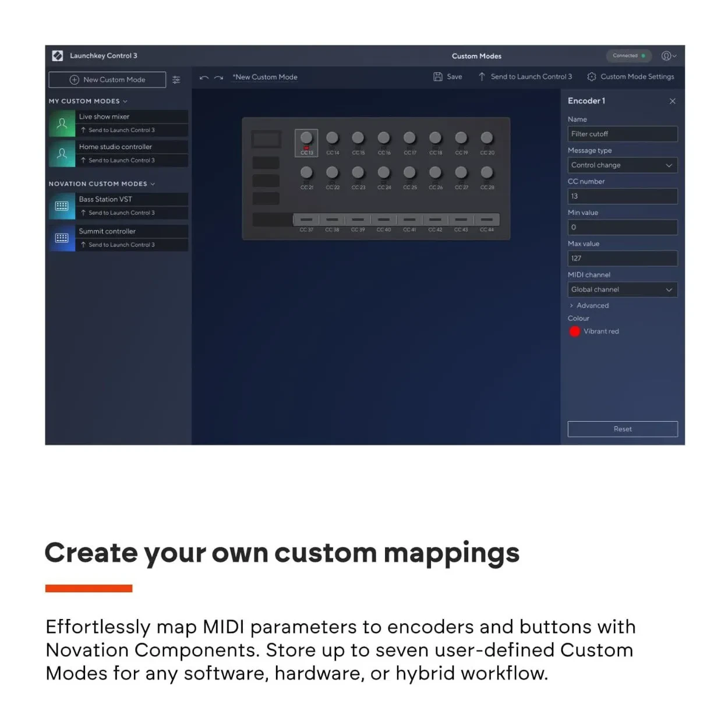This screenshot has width=728, height=728.
Task: Click the Reset button
Action: click(622, 429)
